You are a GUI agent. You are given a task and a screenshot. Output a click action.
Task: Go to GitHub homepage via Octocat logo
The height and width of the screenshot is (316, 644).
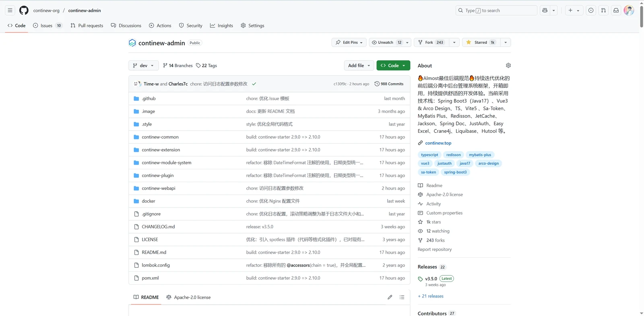[x=24, y=10]
